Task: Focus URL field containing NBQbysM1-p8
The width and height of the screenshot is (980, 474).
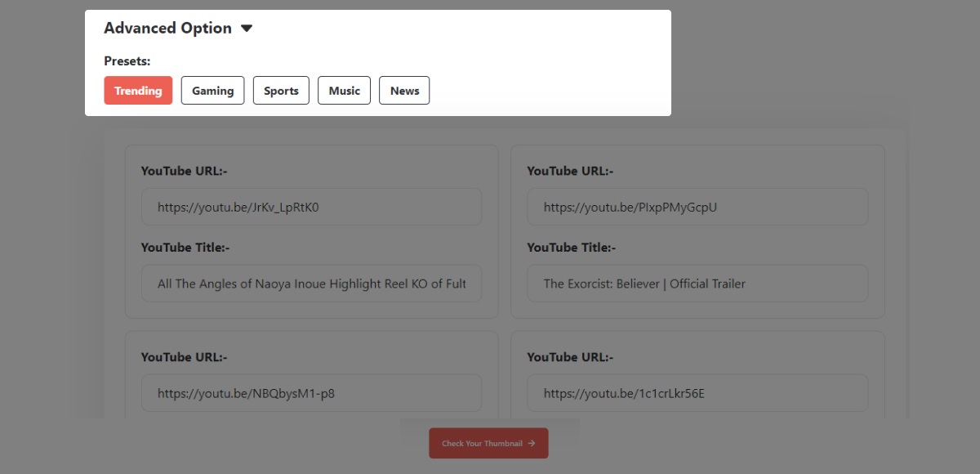Action: 311,393
